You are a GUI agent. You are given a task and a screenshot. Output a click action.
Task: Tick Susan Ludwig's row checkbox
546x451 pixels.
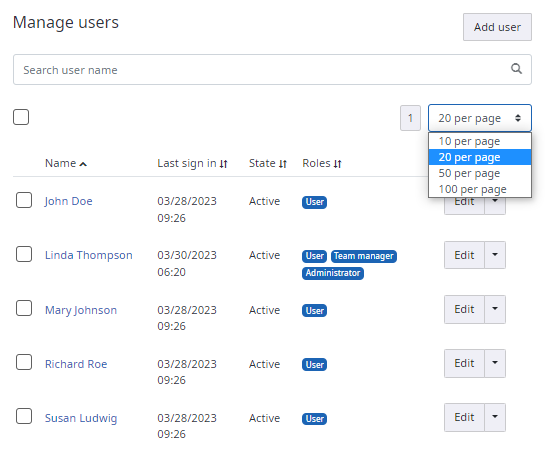click(x=24, y=416)
